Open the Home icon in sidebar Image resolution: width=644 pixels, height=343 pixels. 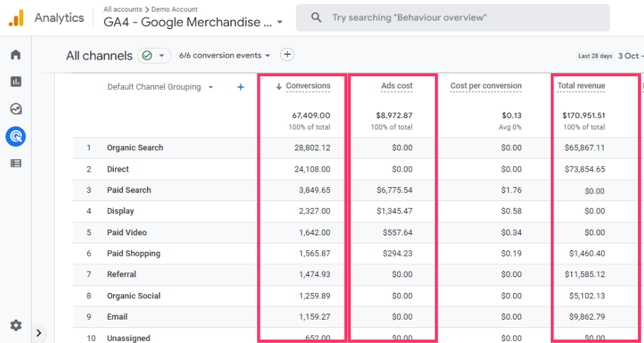[x=15, y=55]
